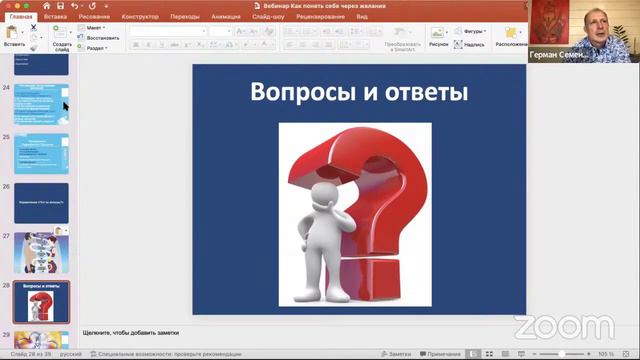
Task: Click the русский language indicator
Action: click(71, 354)
